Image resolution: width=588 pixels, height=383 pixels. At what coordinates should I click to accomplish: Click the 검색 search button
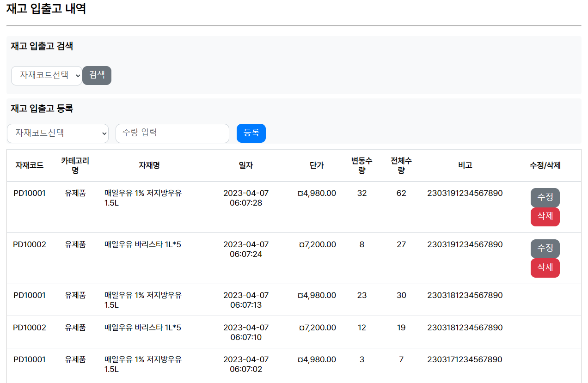[x=97, y=75]
